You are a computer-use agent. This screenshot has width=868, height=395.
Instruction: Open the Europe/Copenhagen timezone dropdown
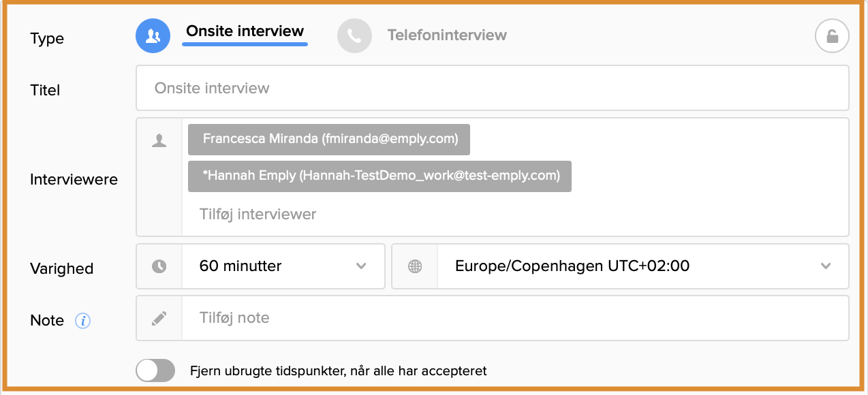pyautogui.click(x=640, y=266)
